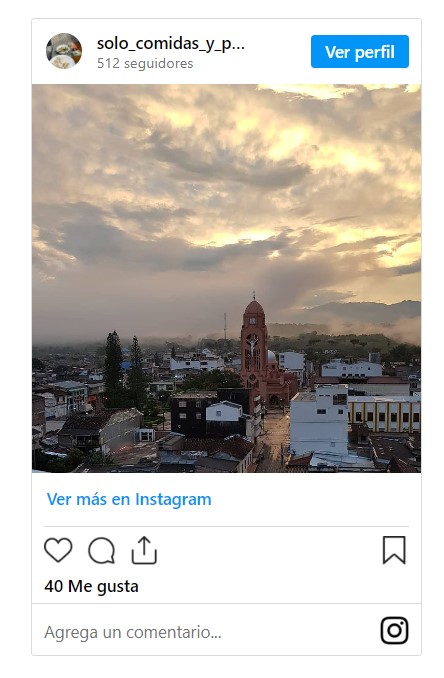Click the 512 seguidores text
Screen dimensions: 444x678
point(145,64)
